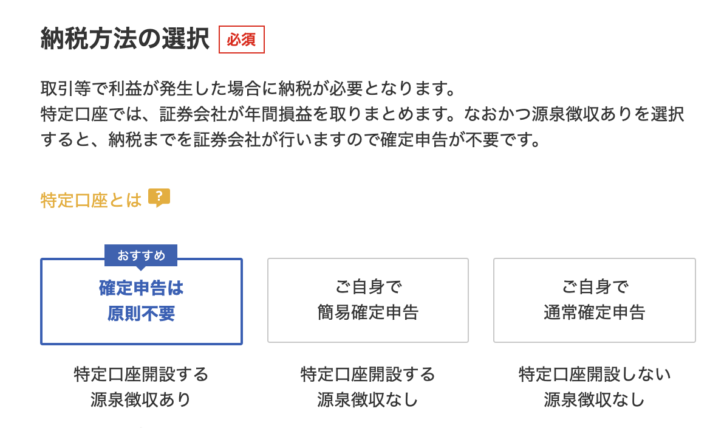Click 特定口座開設する label under recommended option
This screenshot has width=724, height=428.
coord(141,374)
